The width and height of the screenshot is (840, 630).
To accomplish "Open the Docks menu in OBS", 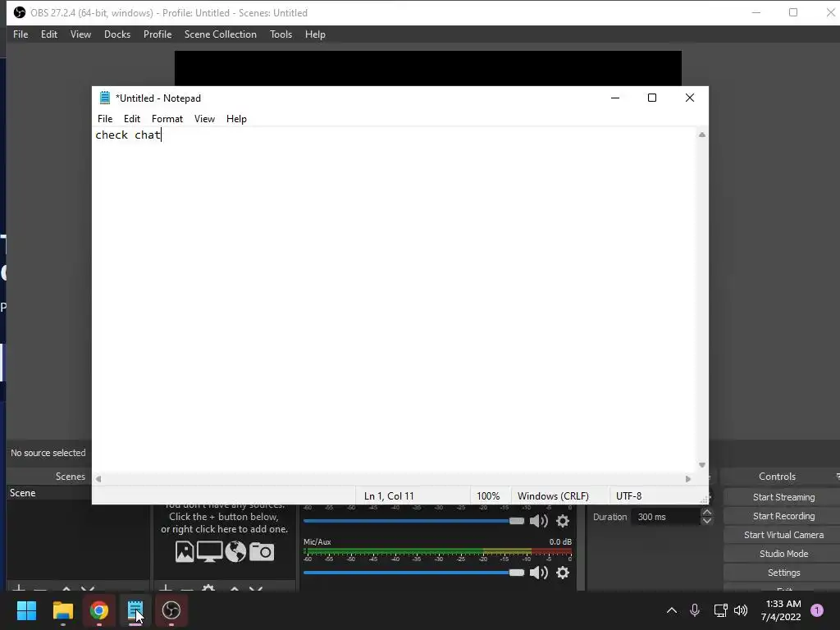I will click(x=116, y=34).
